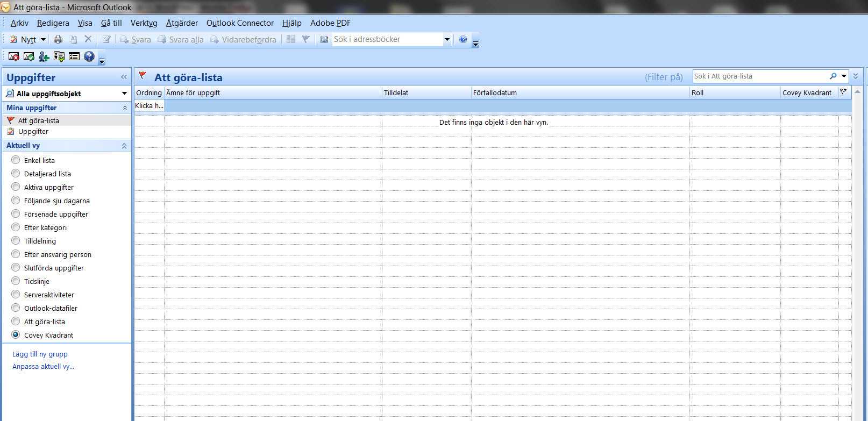Collapse the Mina uppgifter section
The height and width of the screenshot is (421, 868).
125,108
